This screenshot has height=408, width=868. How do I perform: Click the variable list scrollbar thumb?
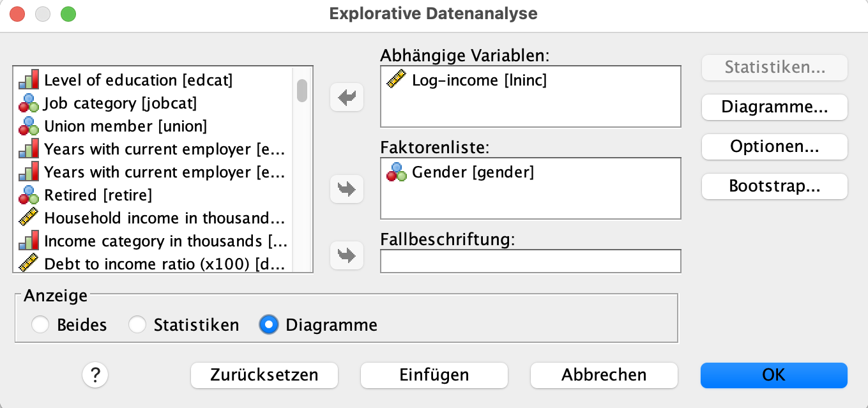pyautogui.click(x=302, y=90)
